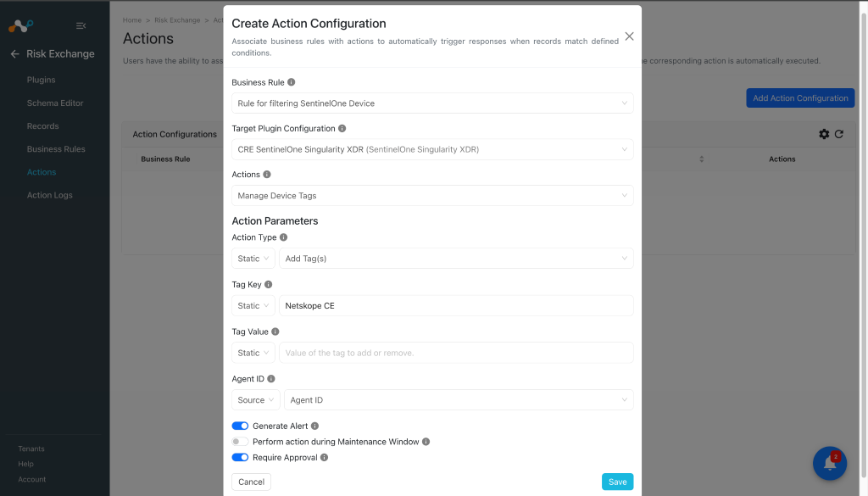Click the refresh icon in Action Configurations

click(839, 134)
